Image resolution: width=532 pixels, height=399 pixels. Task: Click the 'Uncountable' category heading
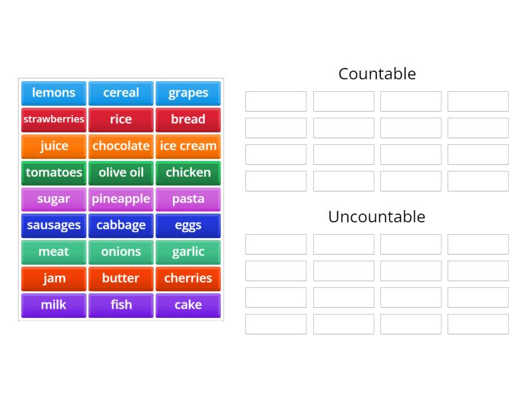coord(376,217)
